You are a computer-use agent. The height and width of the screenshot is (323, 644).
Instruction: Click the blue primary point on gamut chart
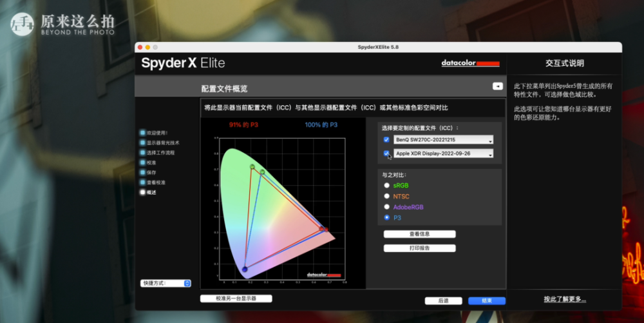(245, 269)
